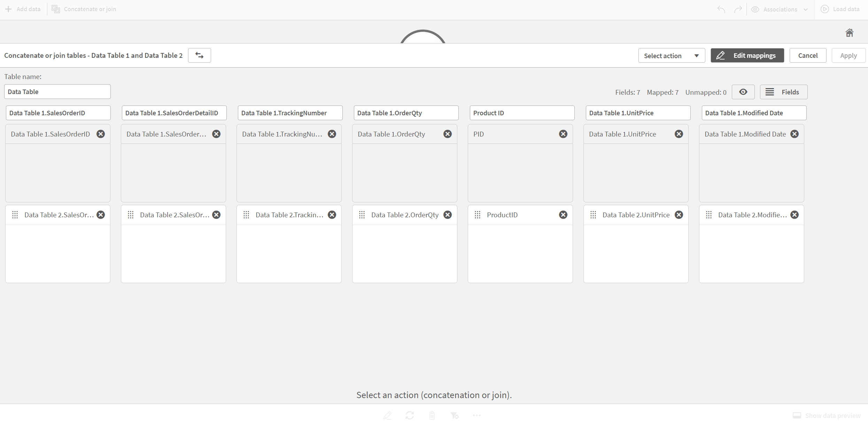Click the Table name input field

coord(56,91)
